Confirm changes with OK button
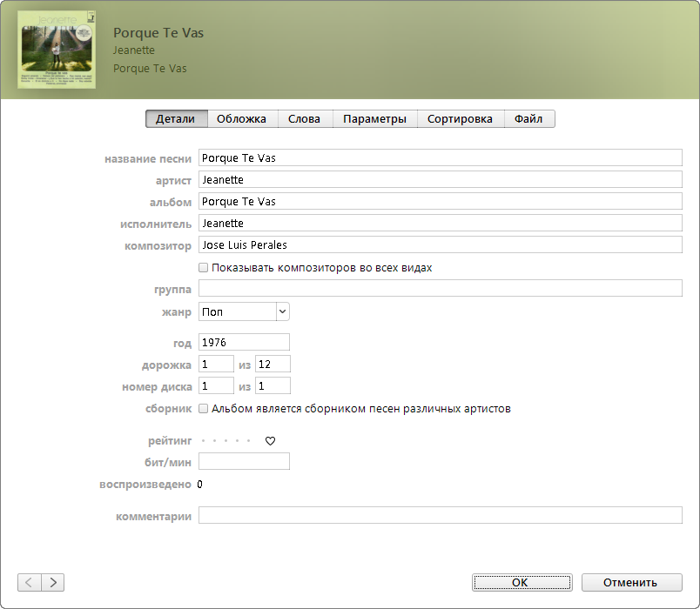This screenshot has width=700, height=609. click(x=521, y=582)
